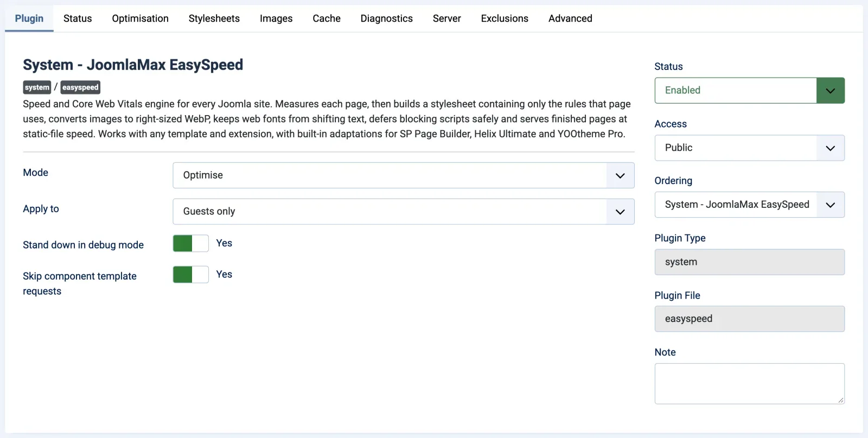Click the 'Mode' field label
This screenshot has height=438, width=868.
(x=35, y=173)
